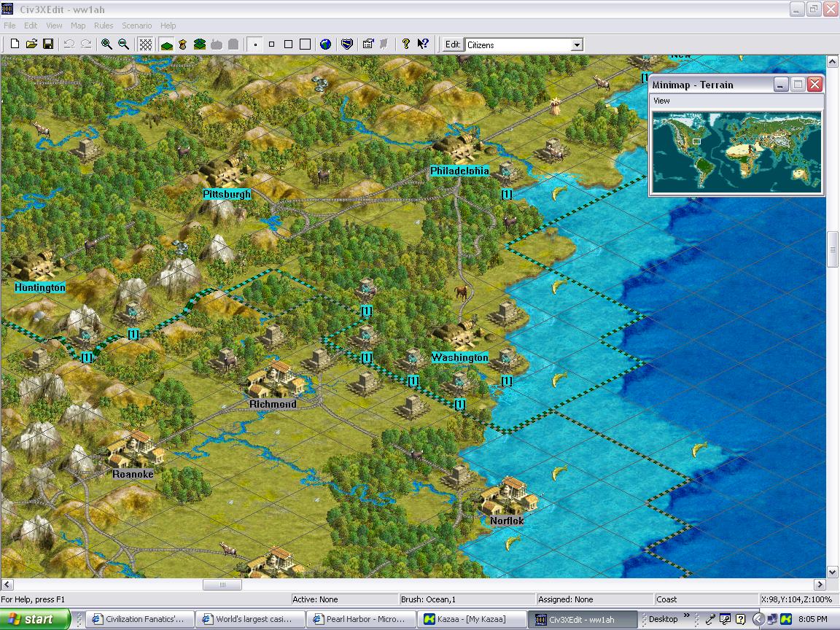This screenshot has height=630, width=840.
Task: Select the overlay/resource brush icon
Action: point(183,44)
